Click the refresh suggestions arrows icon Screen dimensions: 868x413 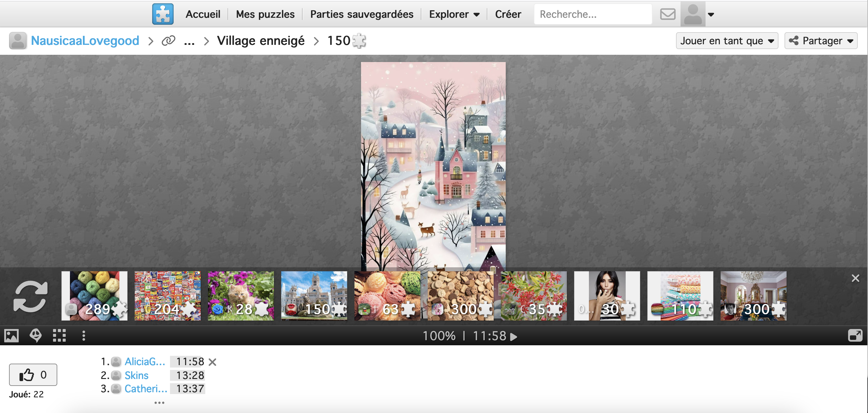point(31,296)
